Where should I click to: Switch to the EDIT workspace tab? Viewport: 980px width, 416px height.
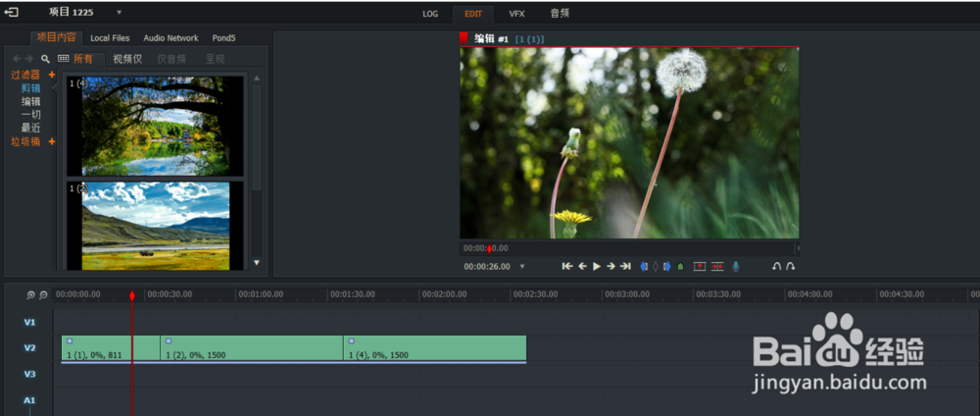(x=473, y=14)
